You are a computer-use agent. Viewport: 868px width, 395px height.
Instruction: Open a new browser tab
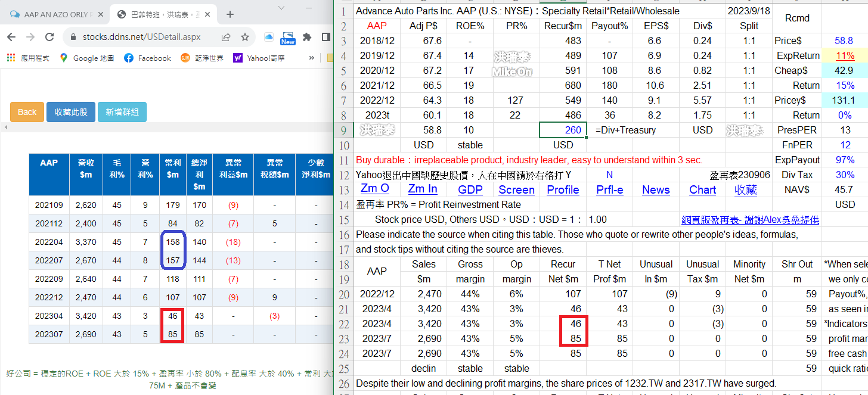(x=230, y=14)
